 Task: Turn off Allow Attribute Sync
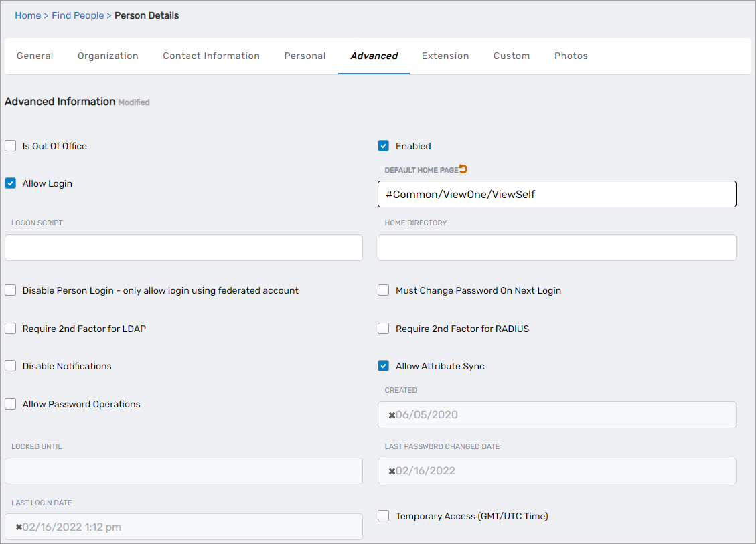[383, 365]
